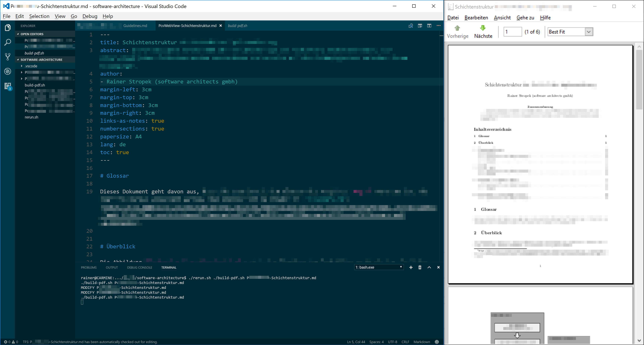Open the Debug view in activity bar
The height and width of the screenshot is (345, 644).
8,71
